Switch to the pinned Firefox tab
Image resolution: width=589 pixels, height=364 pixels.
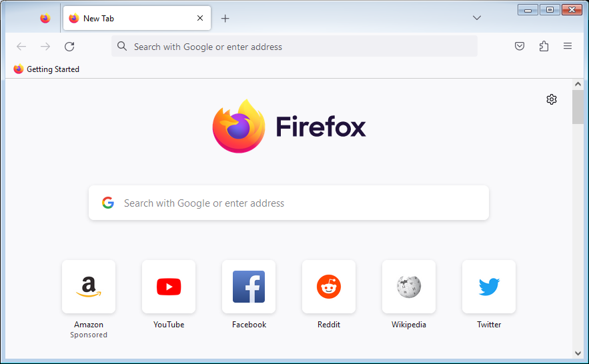[45, 19]
